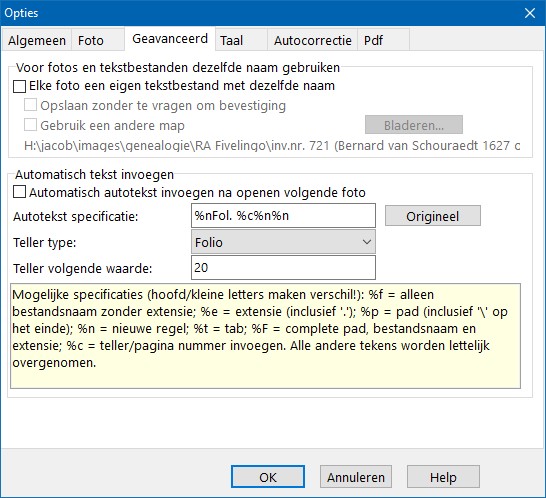The width and height of the screenshot is (546, 498).
Task: Click 'Voor fotos en tekstbestanden' group title
Action: [178, 68]
